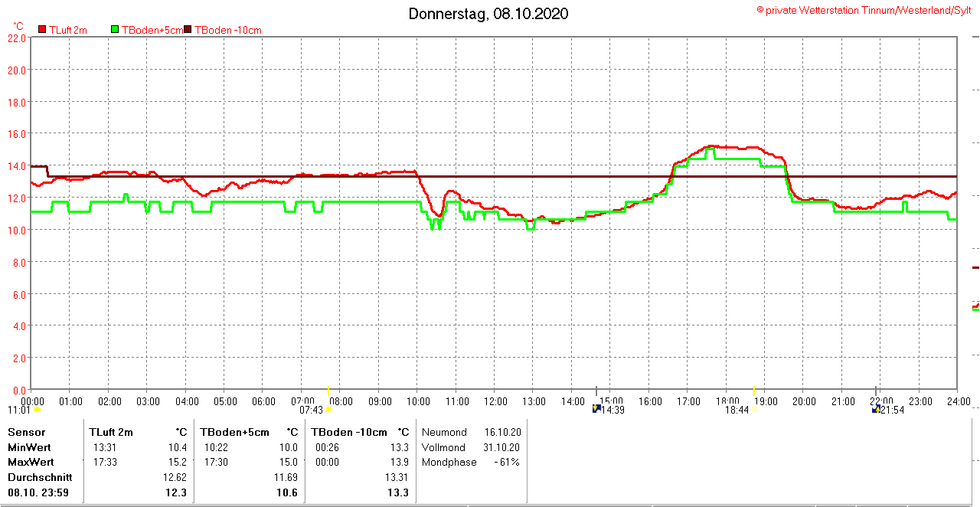Select the TLuft 2m column header

click(111, 433)
